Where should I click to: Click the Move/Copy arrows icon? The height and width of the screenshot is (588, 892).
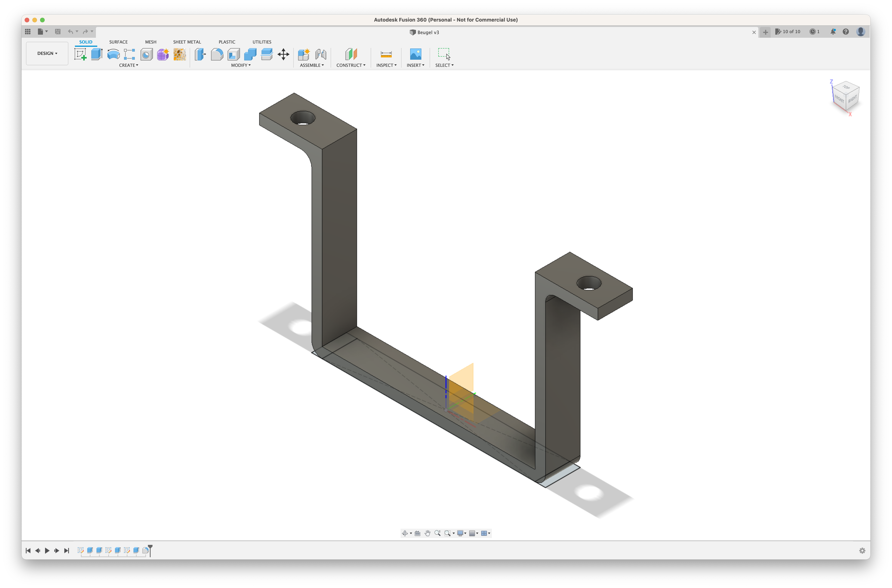[283, 54]
